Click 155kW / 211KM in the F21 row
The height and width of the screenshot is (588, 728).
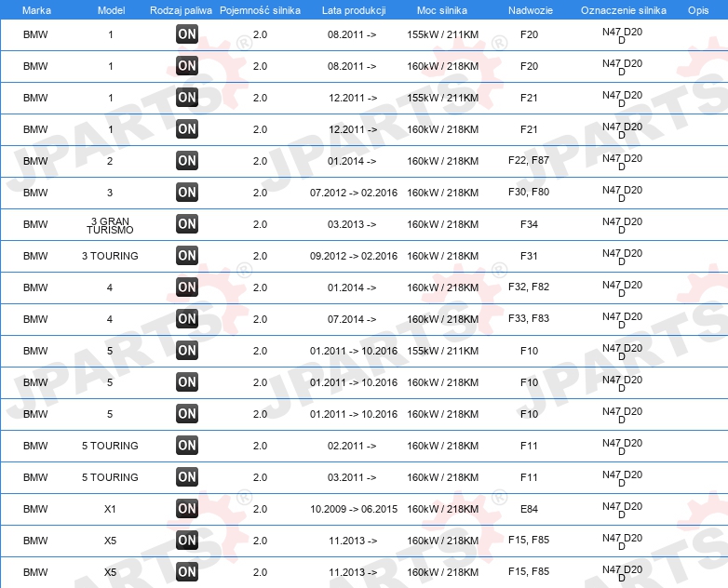pos(442,98)
